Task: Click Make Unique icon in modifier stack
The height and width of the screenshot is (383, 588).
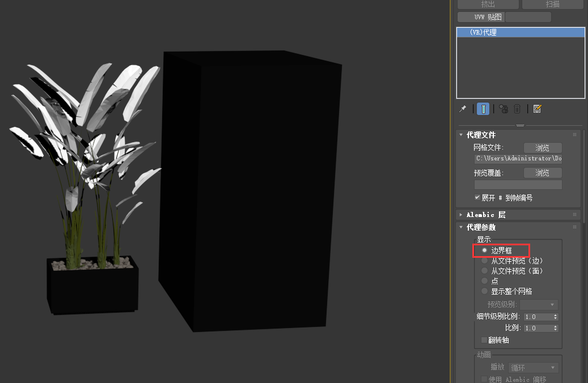Action: click(x=504, y=109)
